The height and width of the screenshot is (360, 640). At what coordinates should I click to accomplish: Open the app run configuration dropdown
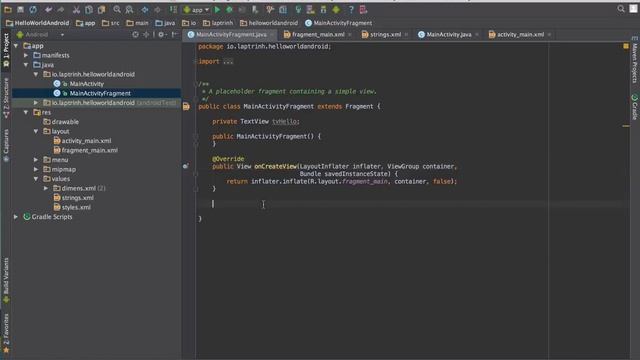click(x=196, y=9)
